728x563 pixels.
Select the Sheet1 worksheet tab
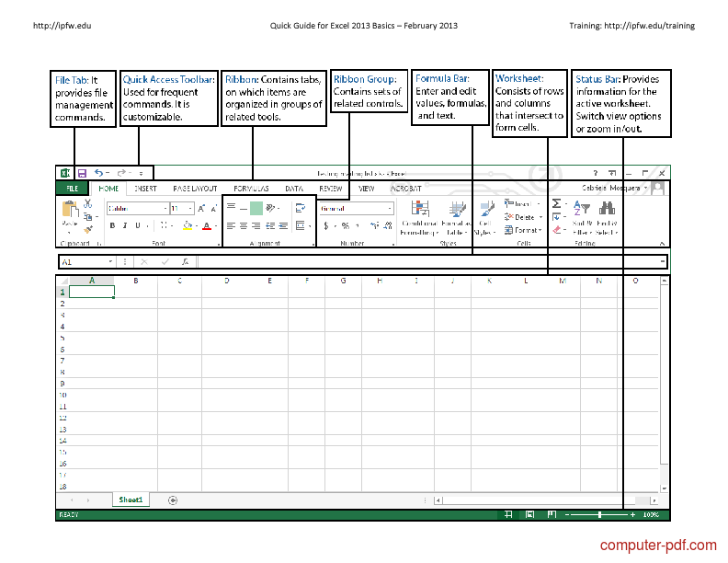pyautogui.click(x=131, y=500)
